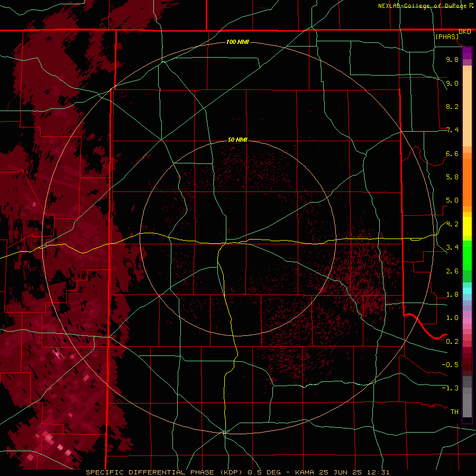Click the NEXLAB logo icon after DuPage
The height and width of the screenshot is (476, 476).
click(x=471, y=6)
